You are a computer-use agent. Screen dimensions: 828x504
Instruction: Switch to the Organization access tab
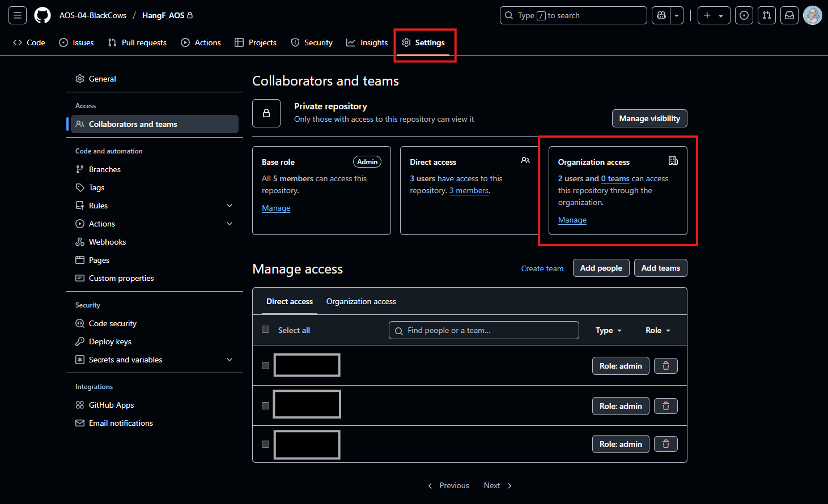361,301
